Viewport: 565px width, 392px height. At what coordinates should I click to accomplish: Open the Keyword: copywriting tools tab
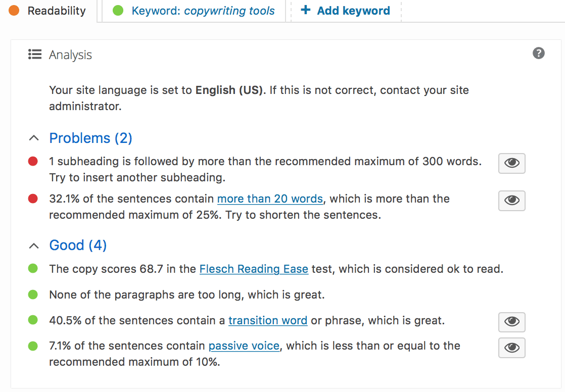pyautogui.click(x=194, y=11)
